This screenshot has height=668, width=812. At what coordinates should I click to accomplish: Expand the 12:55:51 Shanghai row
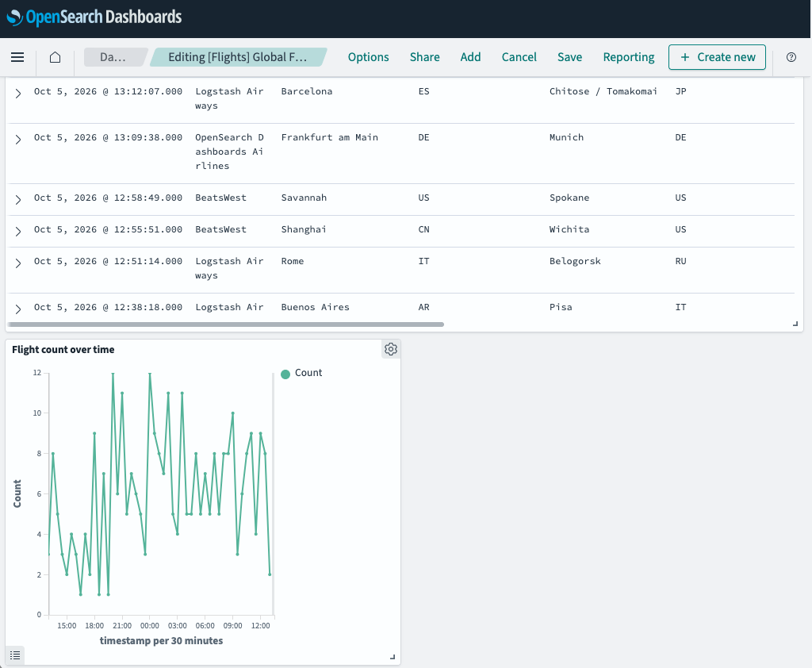click(x=18, y=231)
